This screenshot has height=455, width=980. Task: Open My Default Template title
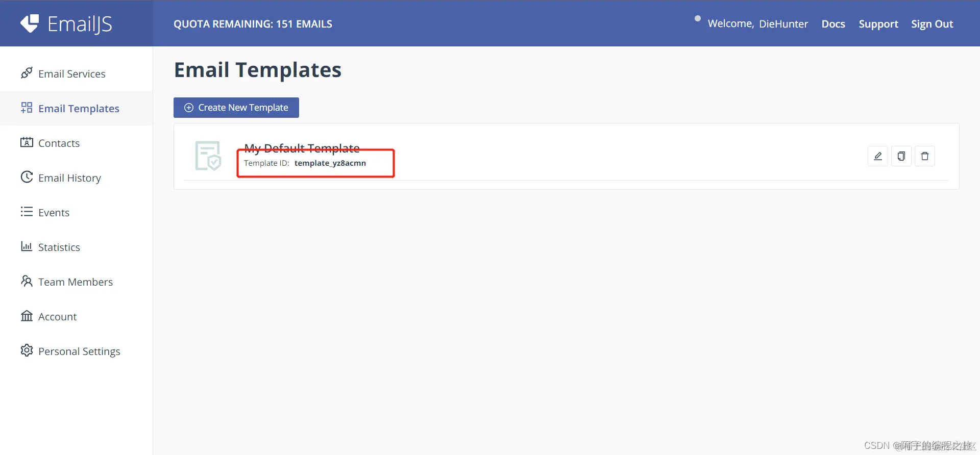[302, 148]
